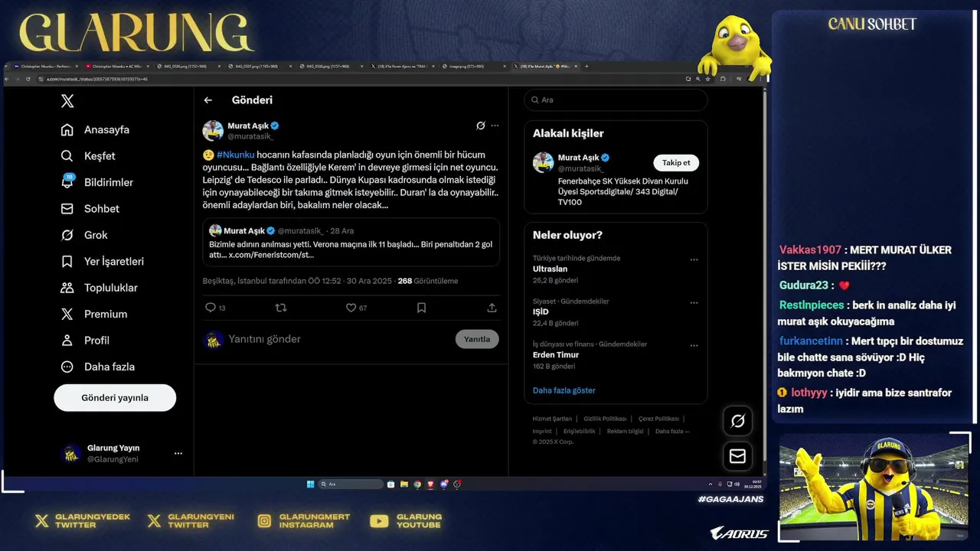The width and height of the screenshot is (980, 551).
Task: Open Bildirimler notifications
Action: point(97,182)
